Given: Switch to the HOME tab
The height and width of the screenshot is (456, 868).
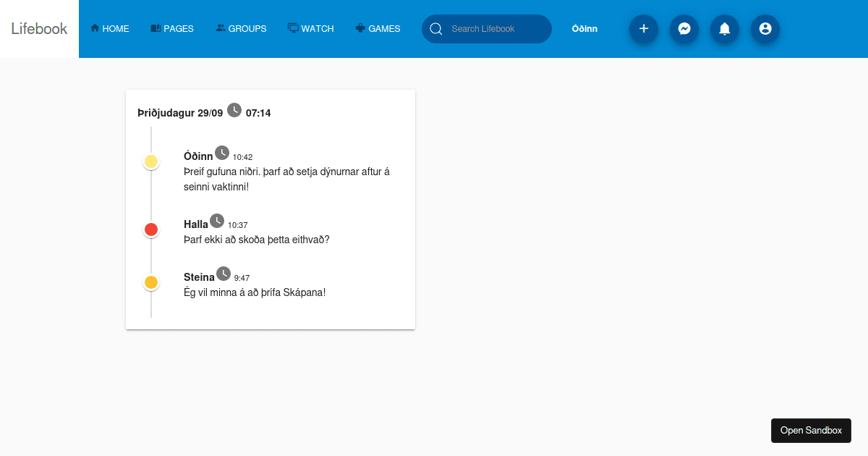Looking at the screenshot, I should pos(110,28).
